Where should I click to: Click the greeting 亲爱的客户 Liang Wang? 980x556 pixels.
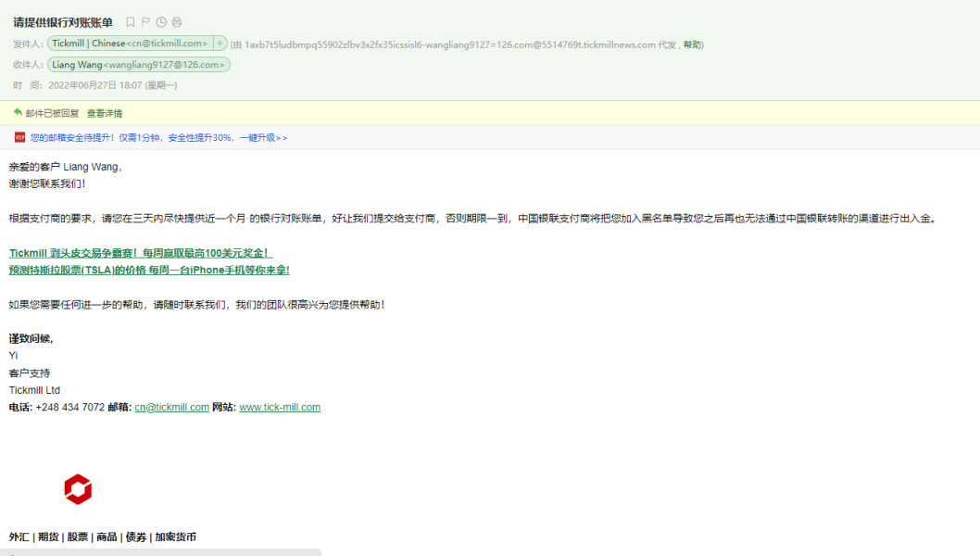65,167
